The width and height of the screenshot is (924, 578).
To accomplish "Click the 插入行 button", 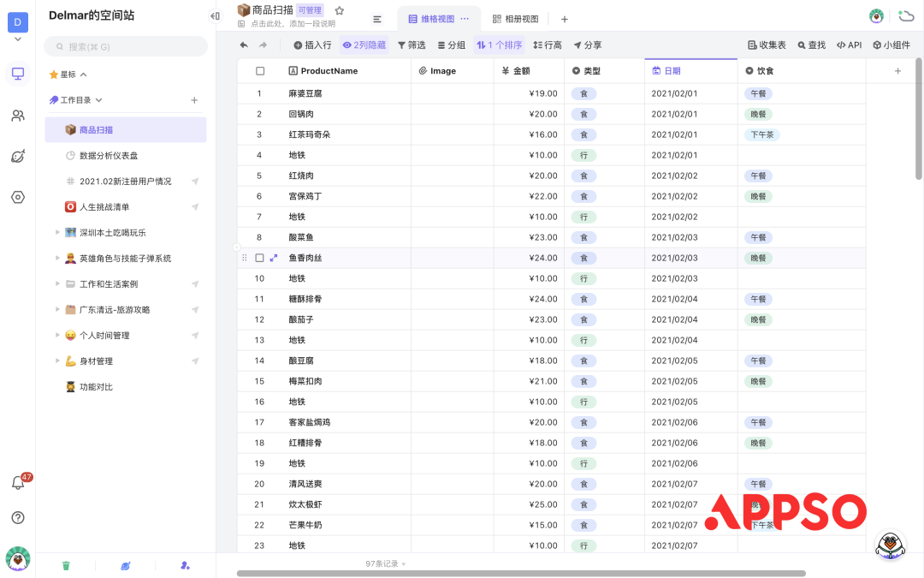I will tap(312, 45).
